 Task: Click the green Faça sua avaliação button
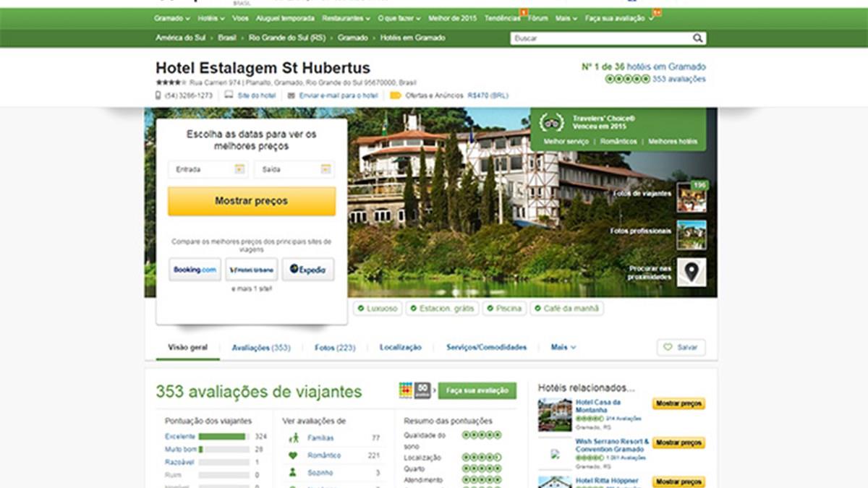477,390
